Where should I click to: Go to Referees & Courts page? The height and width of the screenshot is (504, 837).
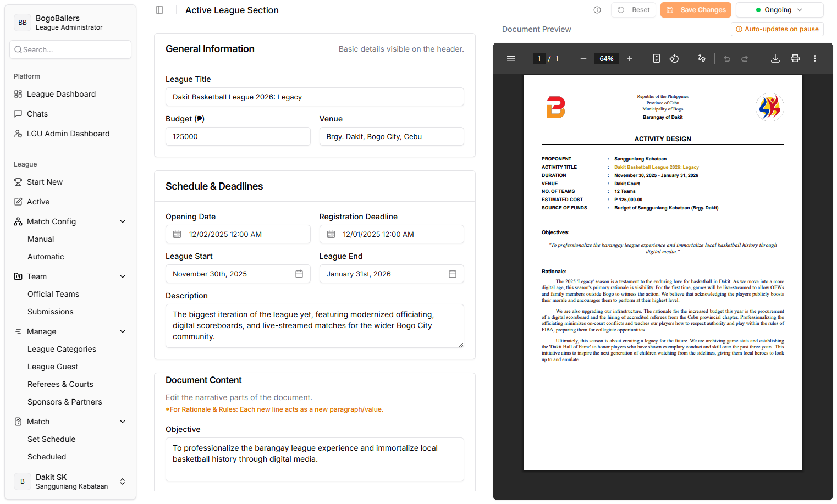pos(60,384)
